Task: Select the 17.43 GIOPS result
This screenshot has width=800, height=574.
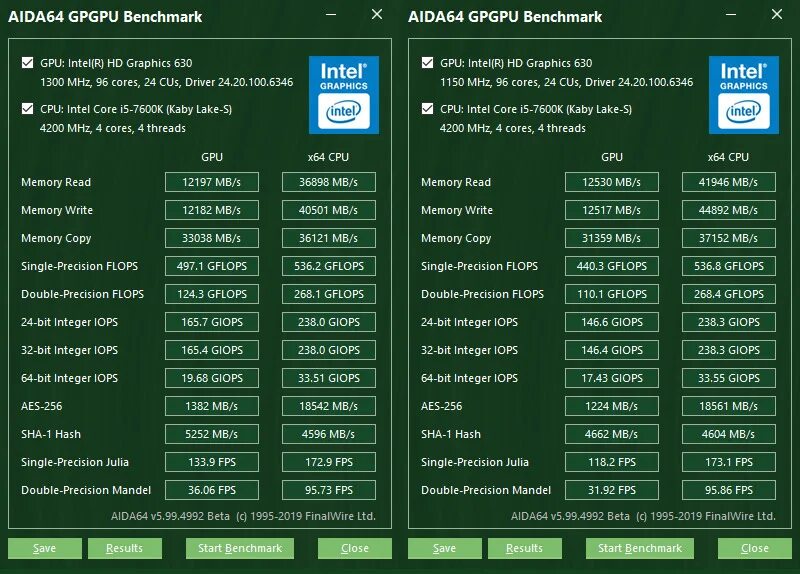Action: [x=612, y=378]
